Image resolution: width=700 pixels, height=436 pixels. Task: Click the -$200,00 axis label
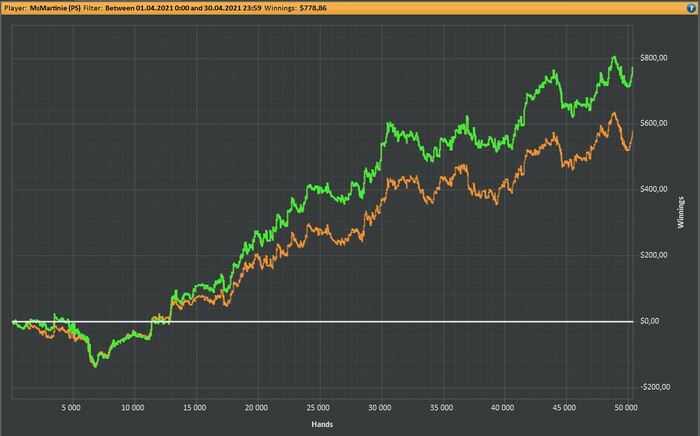tap(655, 387)
